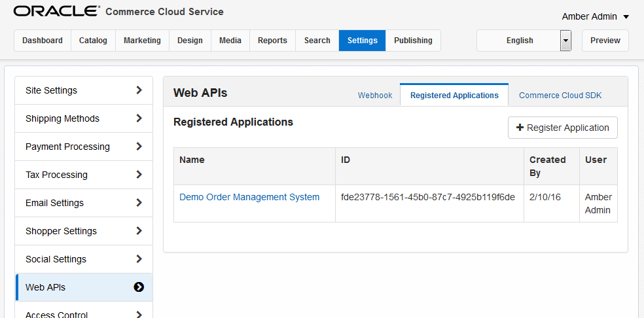Click the Web APIs circled arrow icon

(x=139, y=287)
